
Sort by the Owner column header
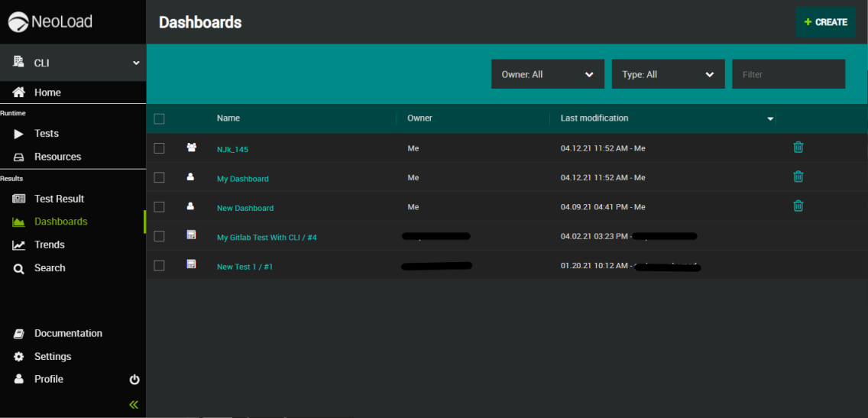(419, 118)
